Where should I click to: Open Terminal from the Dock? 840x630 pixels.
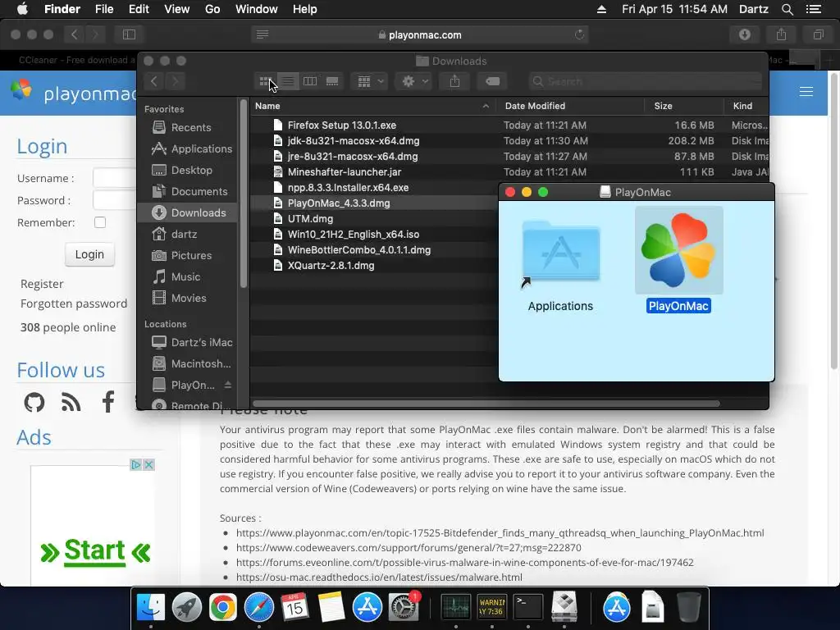[x=528, y=608]
